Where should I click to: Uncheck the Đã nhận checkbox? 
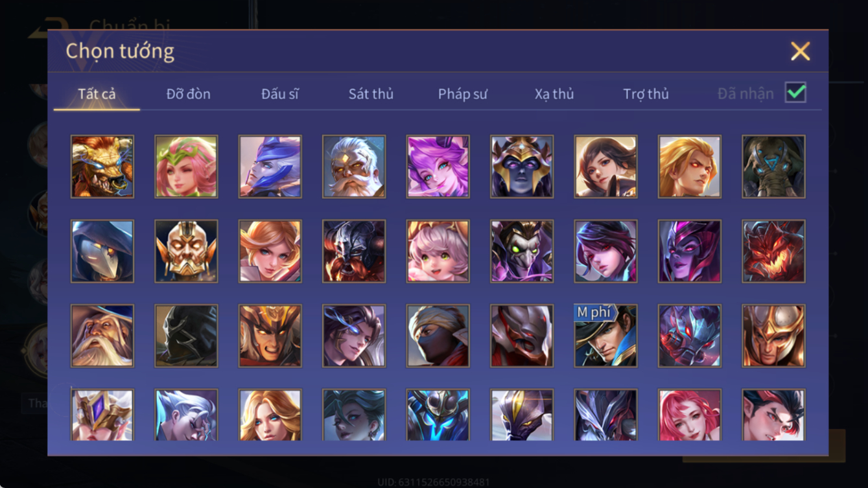click(x=795, y=93)
